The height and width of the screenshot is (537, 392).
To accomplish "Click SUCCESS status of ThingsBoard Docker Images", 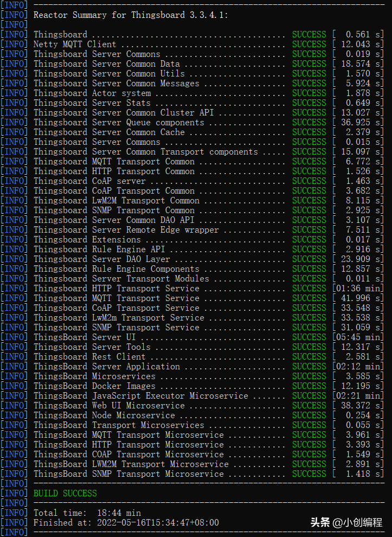I will [309, 386].
